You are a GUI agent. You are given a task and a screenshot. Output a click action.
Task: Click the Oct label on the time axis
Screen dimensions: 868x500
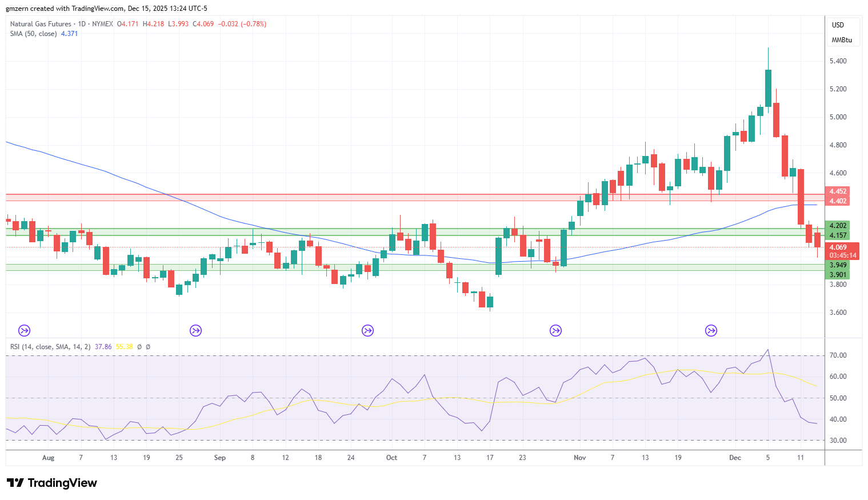[391, 458]
